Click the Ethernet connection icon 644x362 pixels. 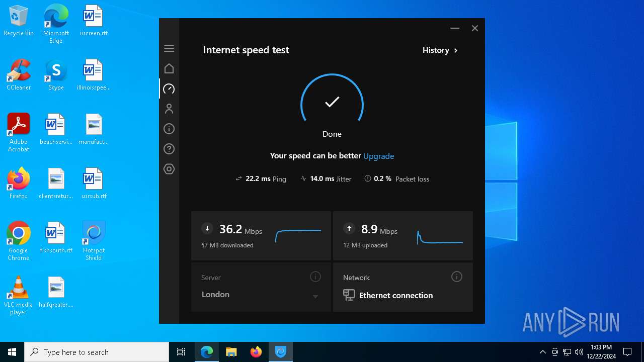349,295
